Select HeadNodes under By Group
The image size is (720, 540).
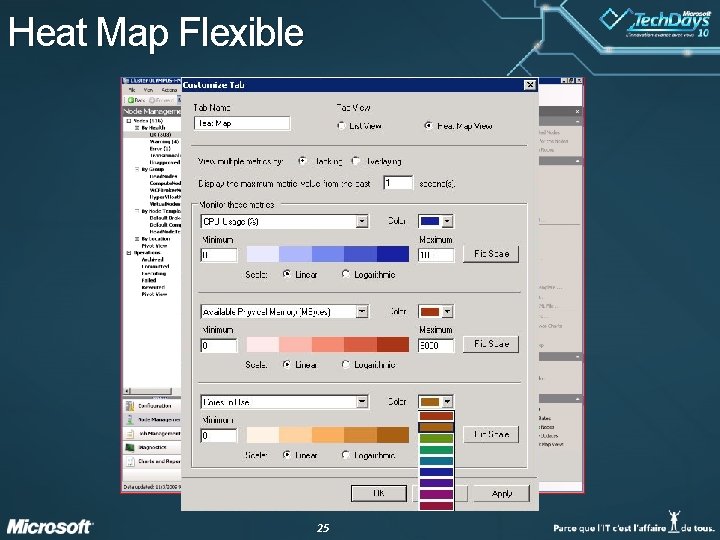pyautogui.click(x=163, y=176)
